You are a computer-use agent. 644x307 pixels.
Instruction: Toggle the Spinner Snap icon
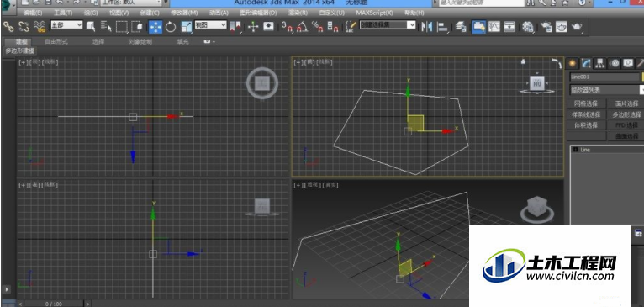333,27
